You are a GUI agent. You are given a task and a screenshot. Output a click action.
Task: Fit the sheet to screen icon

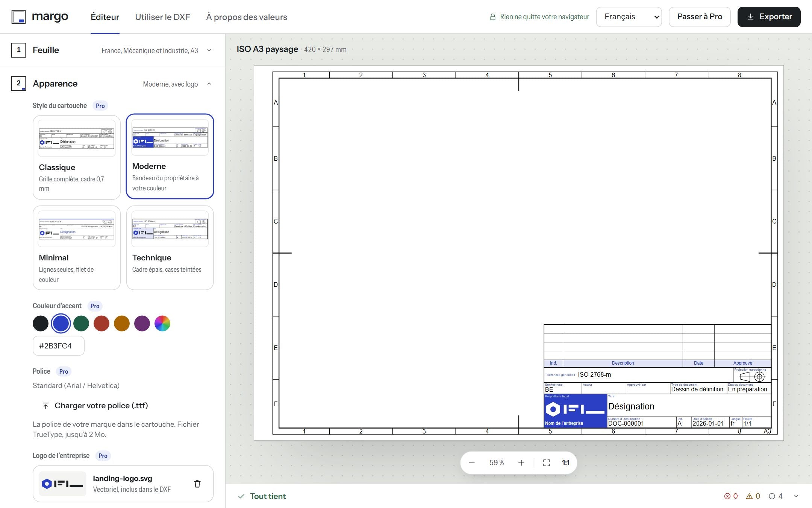[547, 463]
